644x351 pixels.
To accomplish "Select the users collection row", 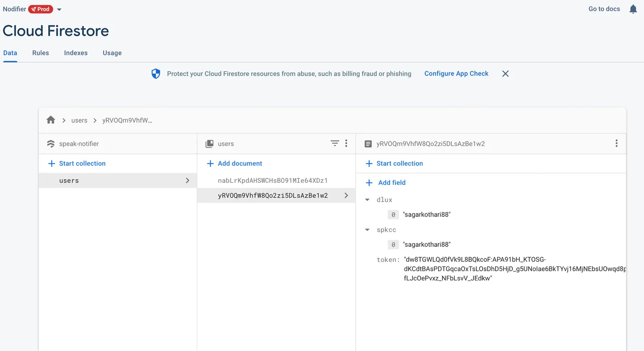I will 117,180.
